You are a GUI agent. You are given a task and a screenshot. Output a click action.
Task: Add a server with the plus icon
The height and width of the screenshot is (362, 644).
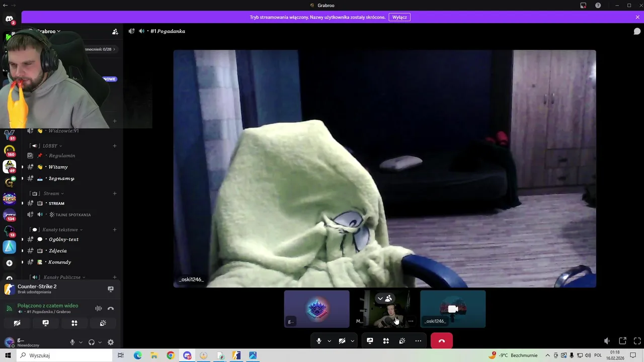point(9,263)
